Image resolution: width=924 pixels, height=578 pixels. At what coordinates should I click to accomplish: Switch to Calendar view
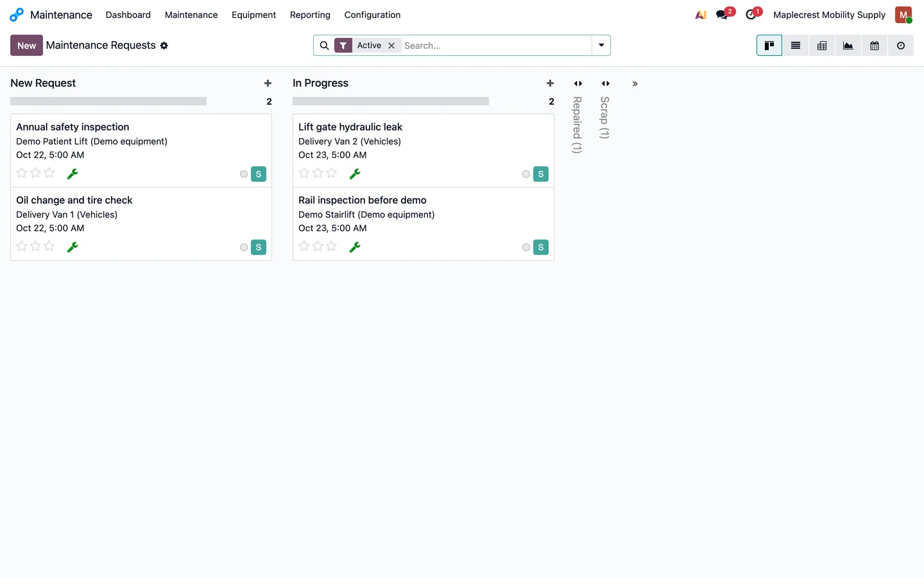[x=875, y=46]
